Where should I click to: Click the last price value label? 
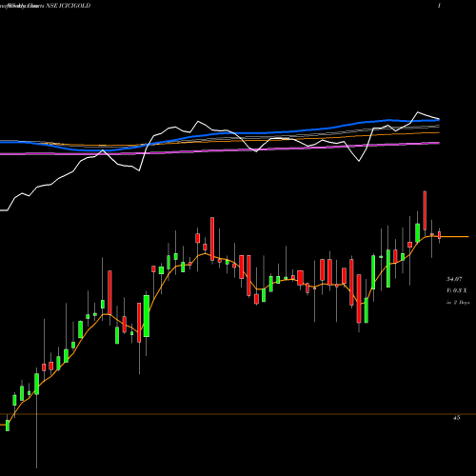pos(454,279)
